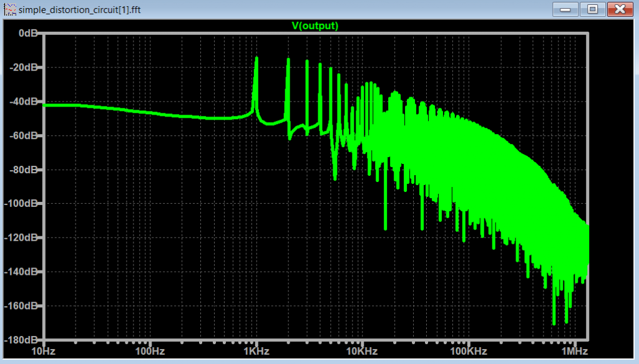Close the FFT plot window
The width and height of the screenshot is (639, 364).
pyautogui.click(x=620, y=9)
